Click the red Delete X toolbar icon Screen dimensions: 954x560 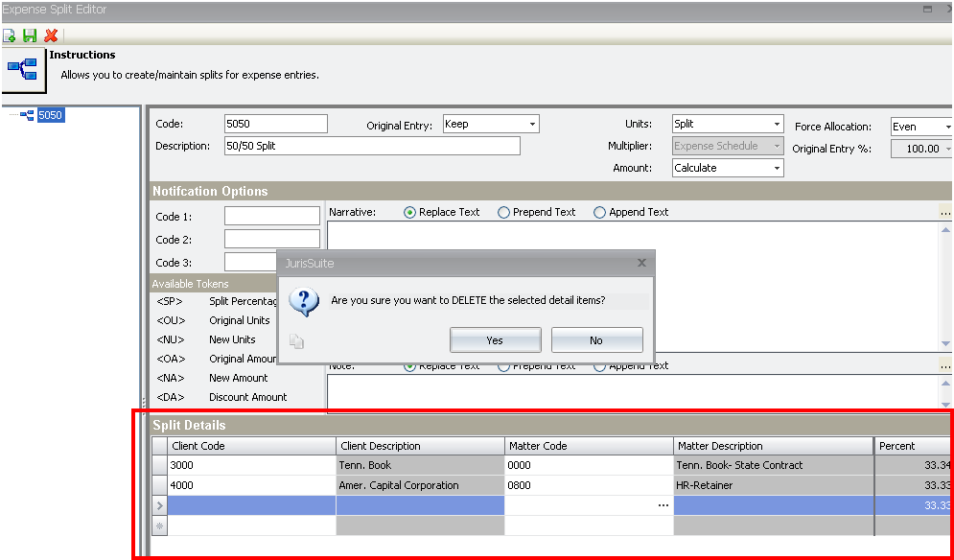[50, 35]
